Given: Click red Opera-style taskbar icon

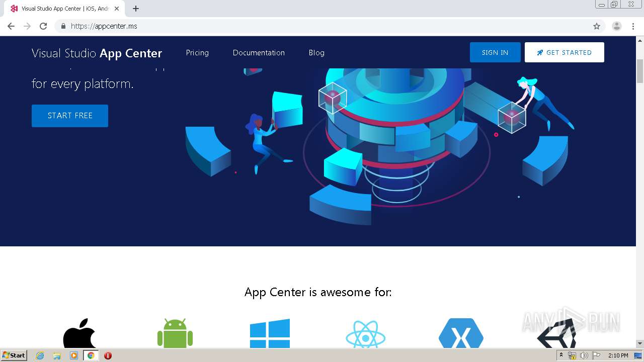Looking at the screenshot, I should click(x=108, y=355).
